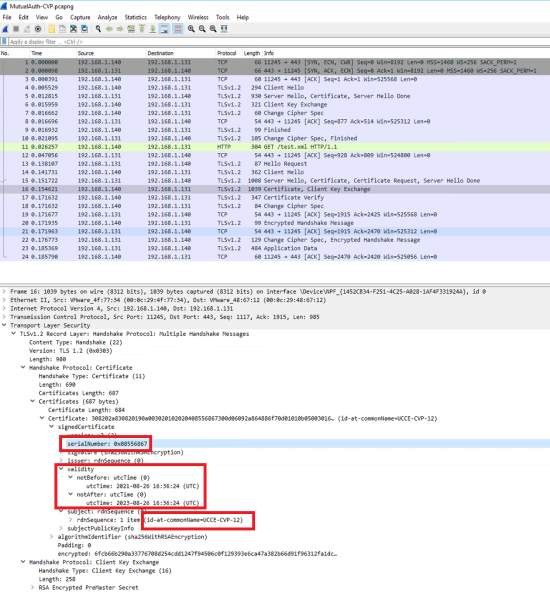The height and width of the screenshot is (600, 550).
Task: Close the capture file icon
Action: [73, 29]
